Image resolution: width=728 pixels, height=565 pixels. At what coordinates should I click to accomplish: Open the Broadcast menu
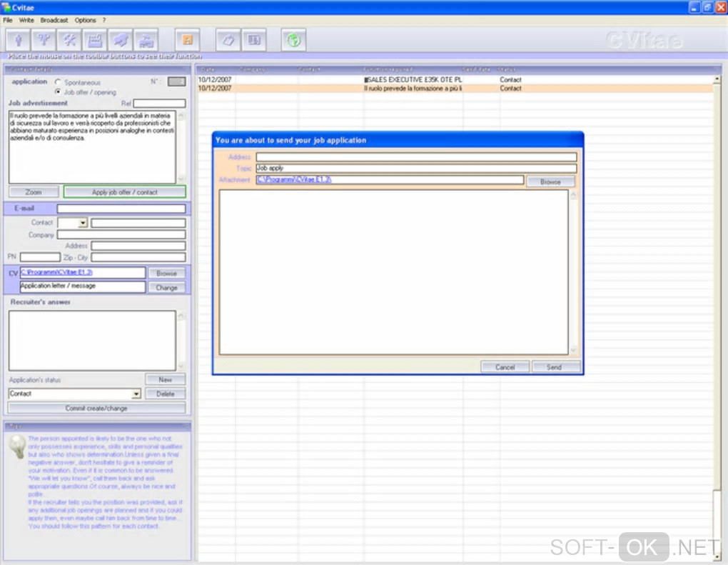pyautogui.click(x=54, y=20)
